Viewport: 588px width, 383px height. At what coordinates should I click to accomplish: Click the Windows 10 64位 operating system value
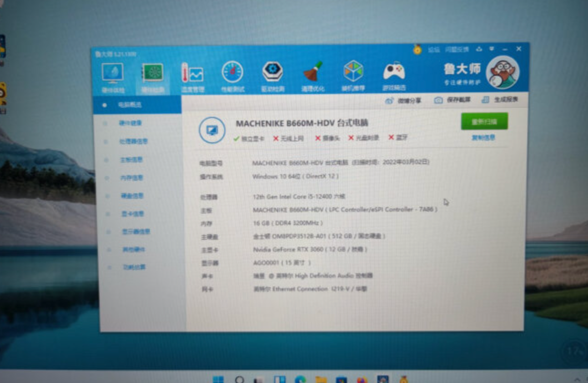(296, 176)
